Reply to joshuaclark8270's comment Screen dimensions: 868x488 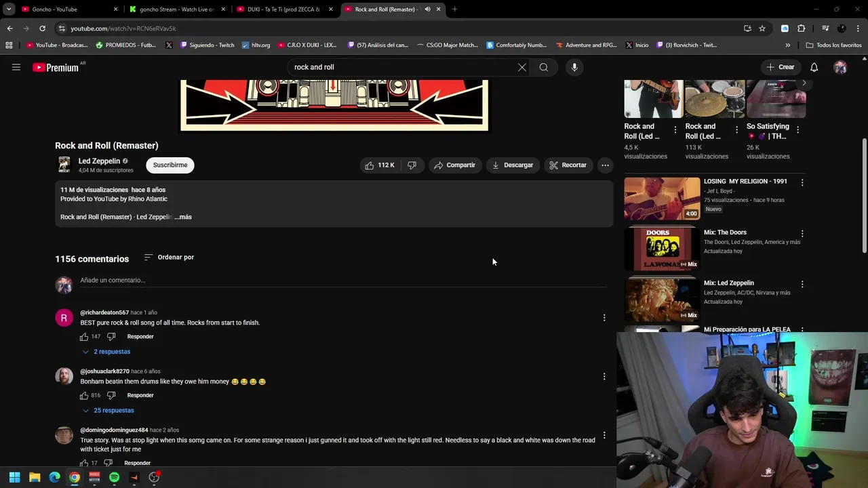pyautogui.click(x=140, y=395)
